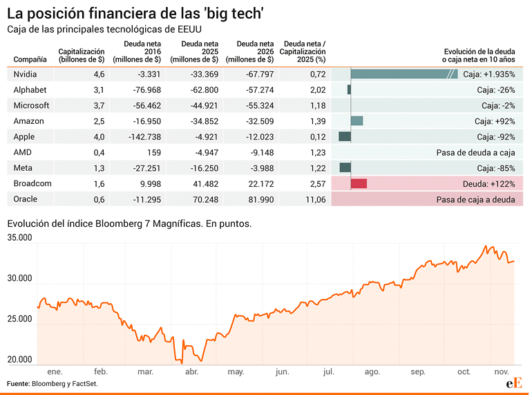Click Amazon's teal growth bar
The height and width of the screenshot is (395, 532).
tap(357, 121)
